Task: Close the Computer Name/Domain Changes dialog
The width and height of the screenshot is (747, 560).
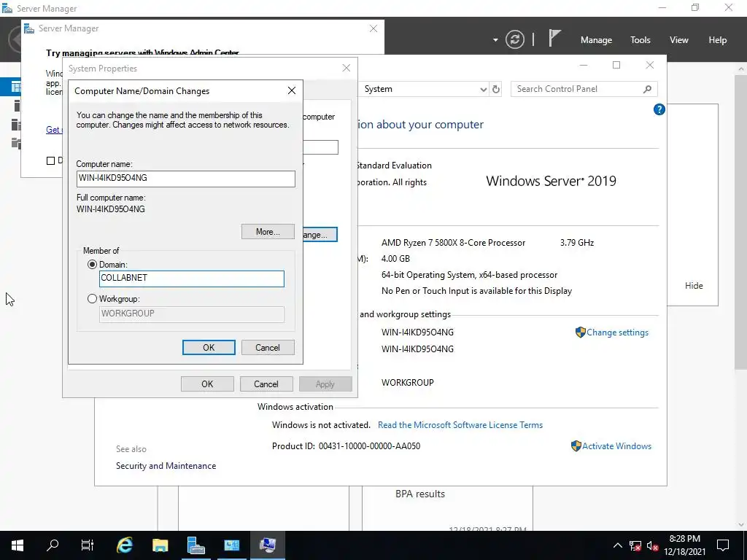Action: (292, 90)
